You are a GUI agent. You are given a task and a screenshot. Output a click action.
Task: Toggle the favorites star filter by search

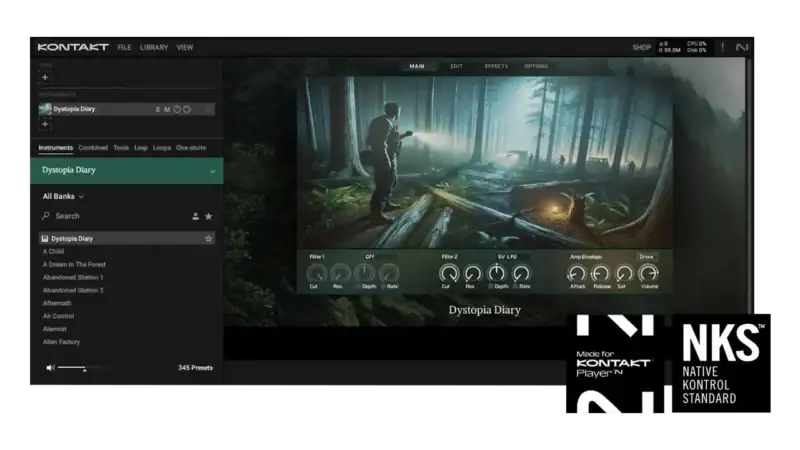(208, 216)
